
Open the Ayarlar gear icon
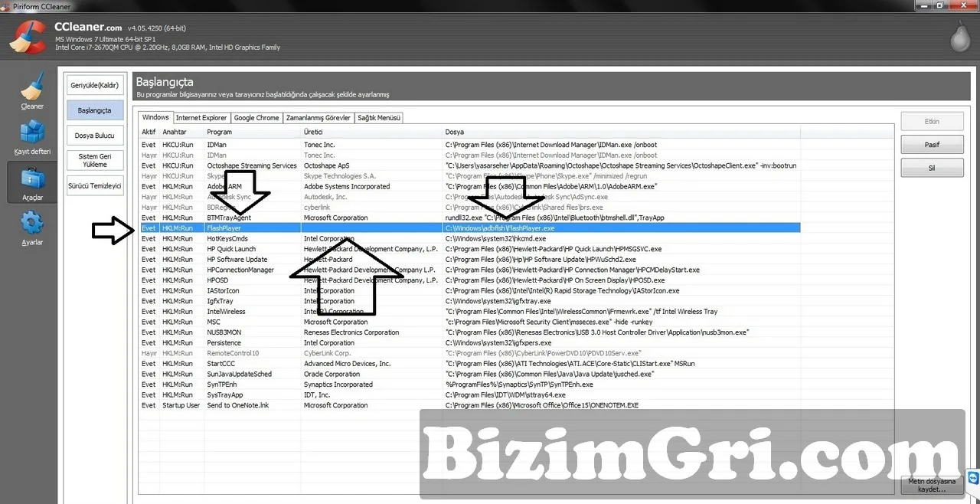point(32,229)
